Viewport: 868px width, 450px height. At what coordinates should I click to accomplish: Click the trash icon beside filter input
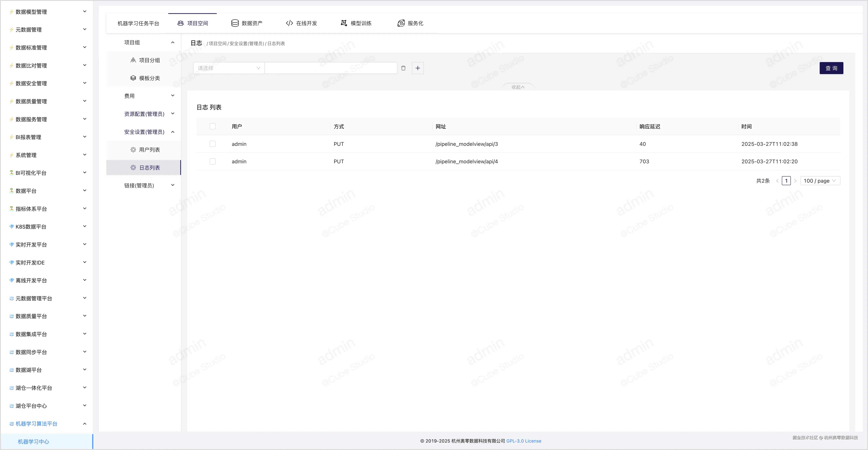[x=403, y=68]
